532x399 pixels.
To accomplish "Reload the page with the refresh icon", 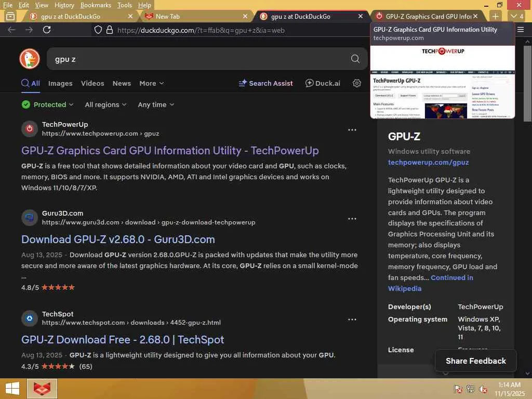I will click(47, 30).
